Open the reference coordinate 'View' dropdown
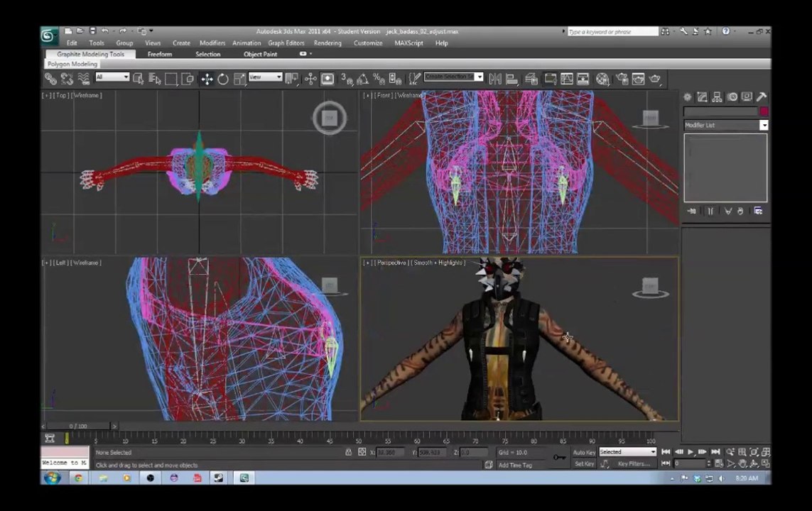This screenshot has height=511, width=812. click(265, 77)
